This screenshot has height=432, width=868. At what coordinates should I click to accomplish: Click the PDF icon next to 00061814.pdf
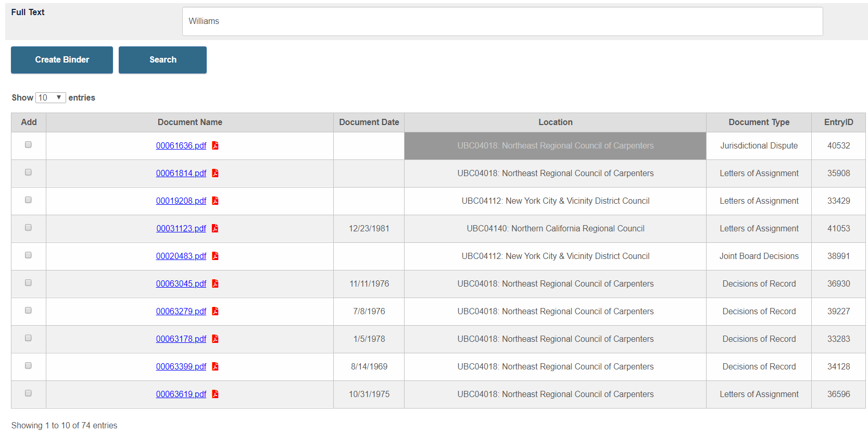pos(215,173)
